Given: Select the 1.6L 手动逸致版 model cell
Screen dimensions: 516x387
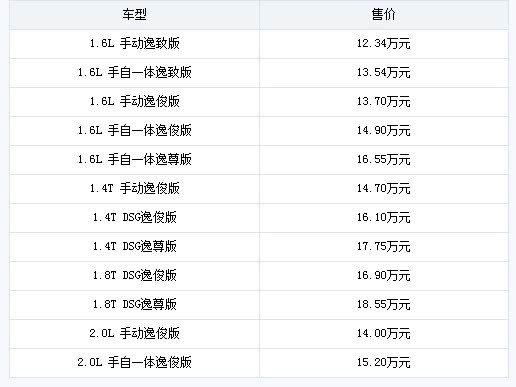Looking at the screenshot, I should click(x=134, y=44).
